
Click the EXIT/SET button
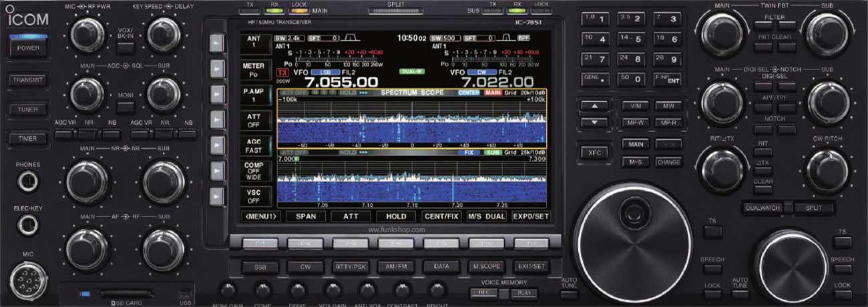[531, 266]
